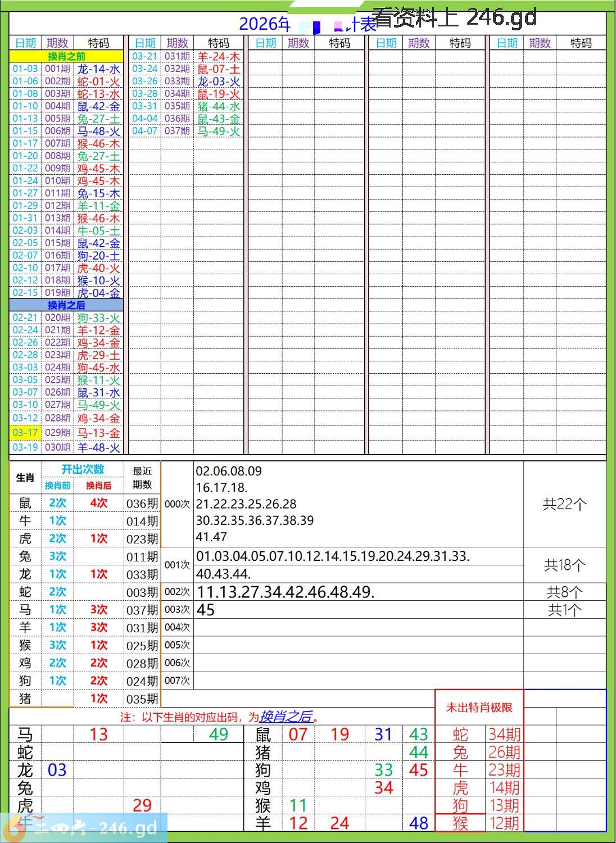This screenshot has width=616, height=843.
Task: Select the blue number 03 in 龙 row
Action: (57, 770)
